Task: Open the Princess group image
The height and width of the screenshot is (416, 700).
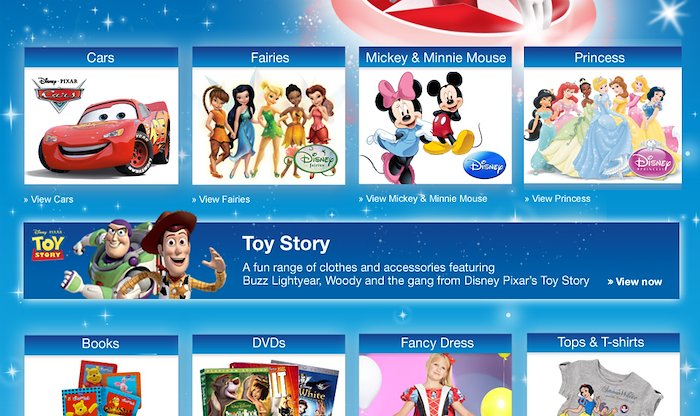Action: click(603, 125)
